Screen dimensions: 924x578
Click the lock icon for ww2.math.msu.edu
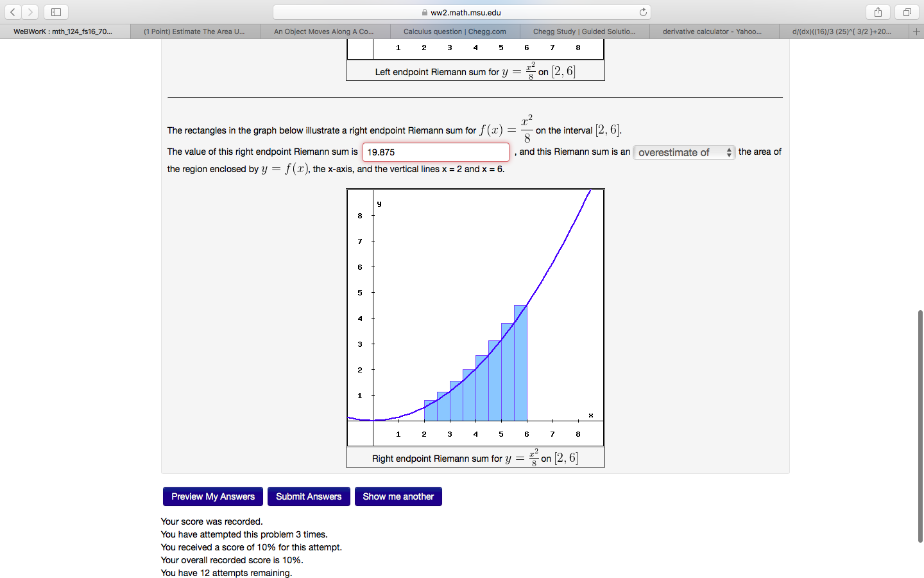425,11
